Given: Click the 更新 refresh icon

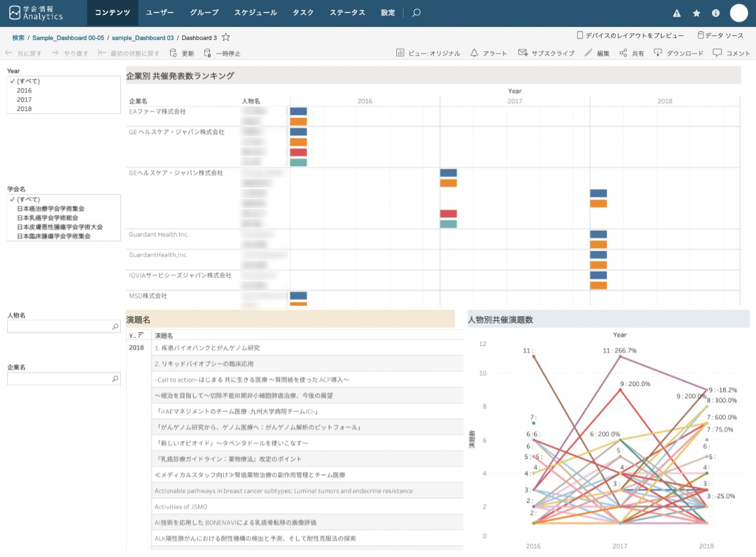Looking at the screenshot, I should tap(173, 53).
